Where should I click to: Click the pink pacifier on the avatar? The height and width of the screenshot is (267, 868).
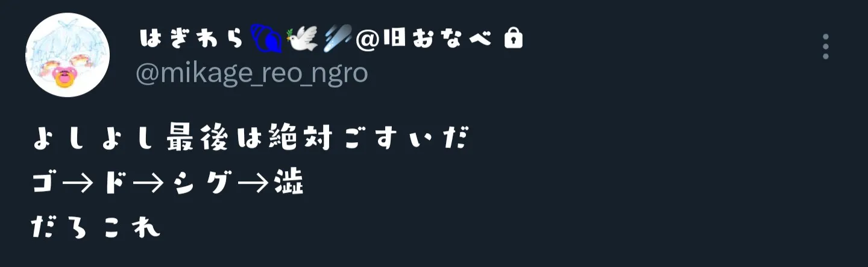tap(63, 77)
